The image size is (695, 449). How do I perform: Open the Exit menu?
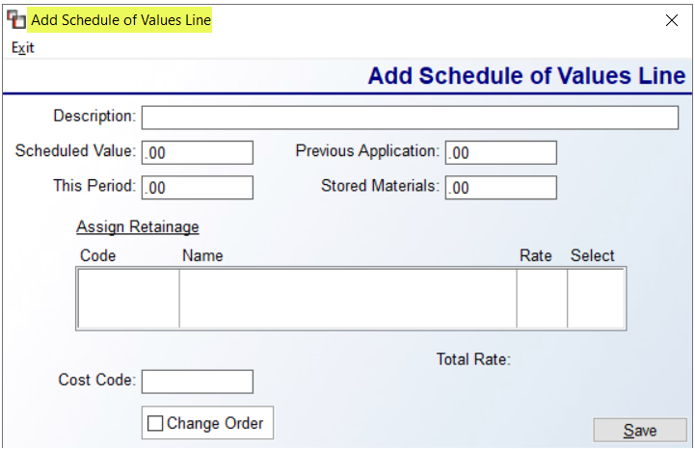(x=23, y=47)
